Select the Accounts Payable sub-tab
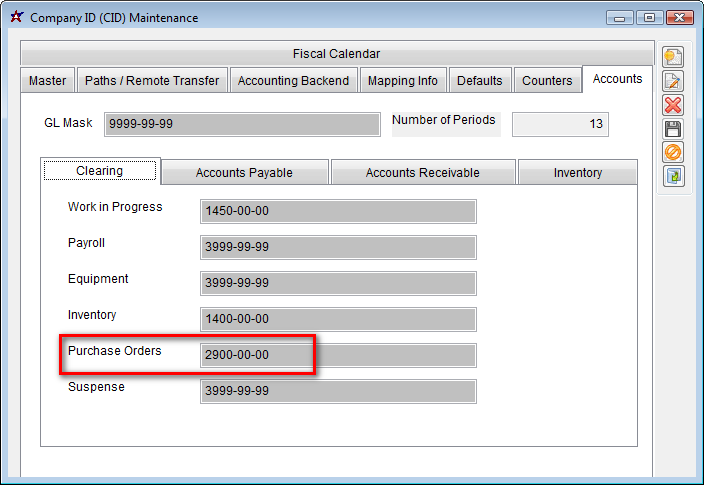Viewport: 704px width, 485px height. click(244, 173)
